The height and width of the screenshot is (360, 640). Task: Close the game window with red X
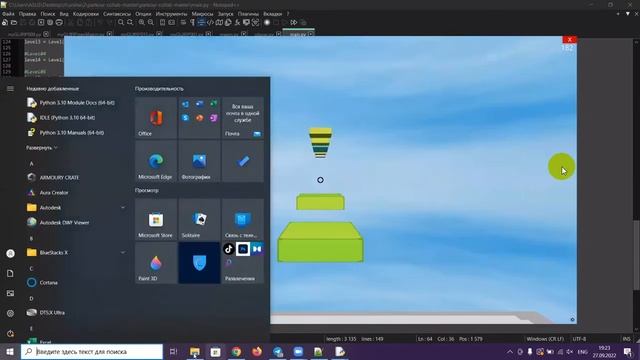[x=569, y=39]
